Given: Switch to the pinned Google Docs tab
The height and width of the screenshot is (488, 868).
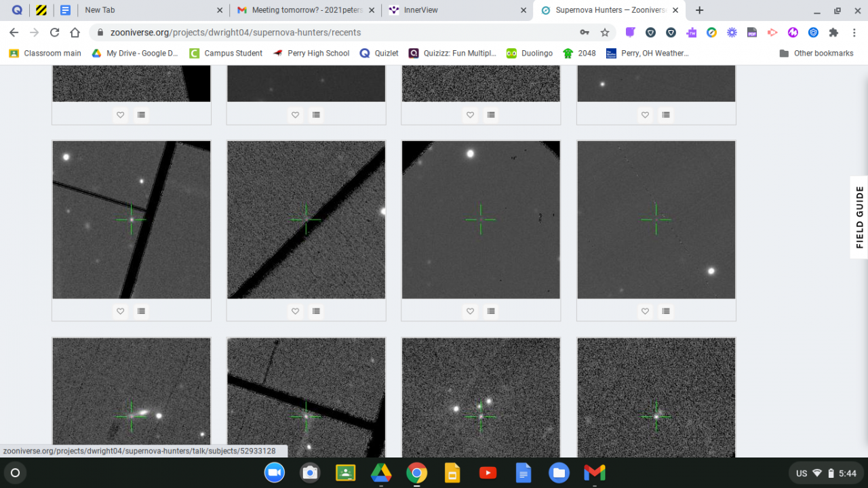Looking at the screenshot, I should 65,10.
